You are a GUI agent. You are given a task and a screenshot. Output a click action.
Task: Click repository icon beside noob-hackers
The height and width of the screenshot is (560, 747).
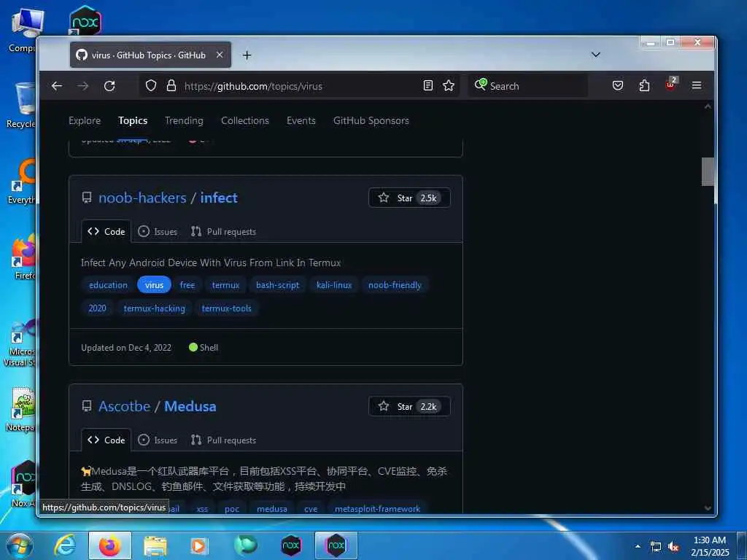[x=87, y=198]
